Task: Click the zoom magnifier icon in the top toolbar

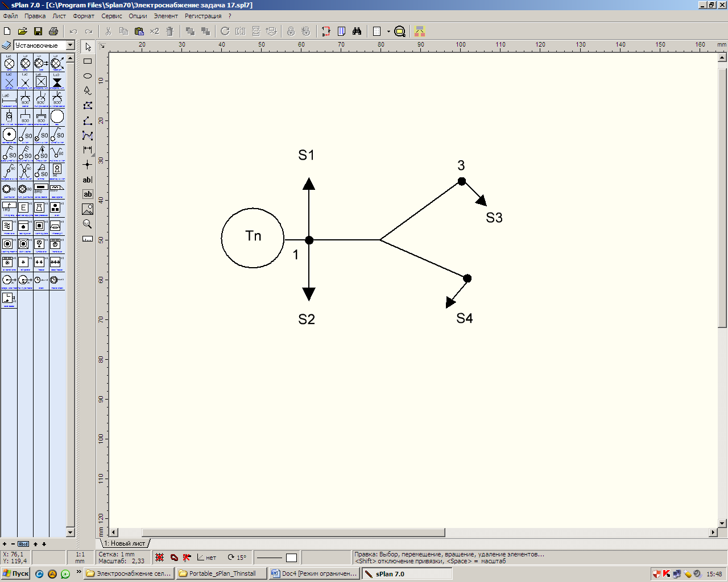Action: (400, 31)
